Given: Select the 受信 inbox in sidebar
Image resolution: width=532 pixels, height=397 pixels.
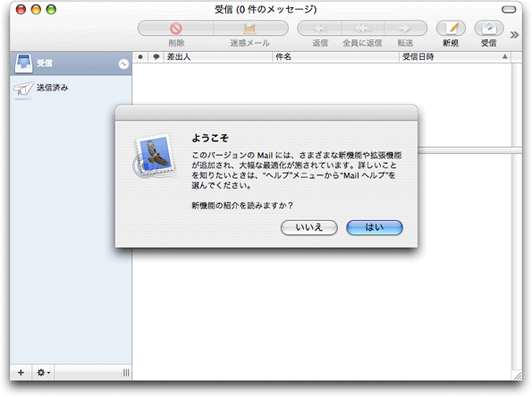Looking at the screenshot, I should click(71, 63).
